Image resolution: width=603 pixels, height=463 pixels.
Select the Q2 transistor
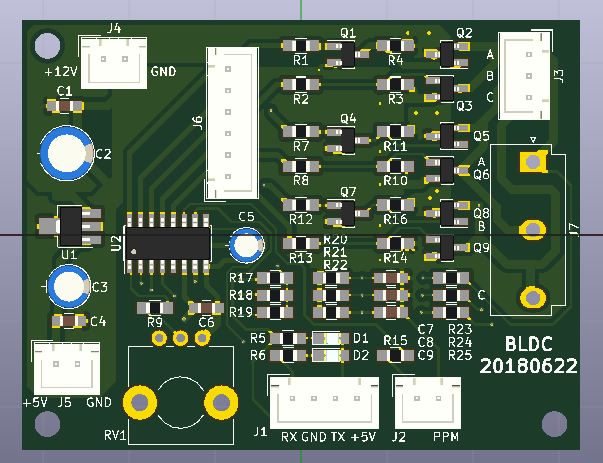tap(447, 54)
